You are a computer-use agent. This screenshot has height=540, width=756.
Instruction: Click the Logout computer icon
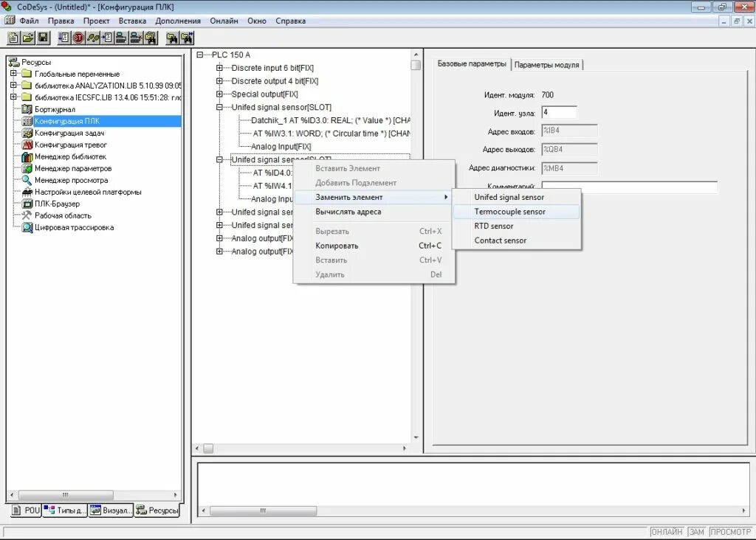(136, 38)
